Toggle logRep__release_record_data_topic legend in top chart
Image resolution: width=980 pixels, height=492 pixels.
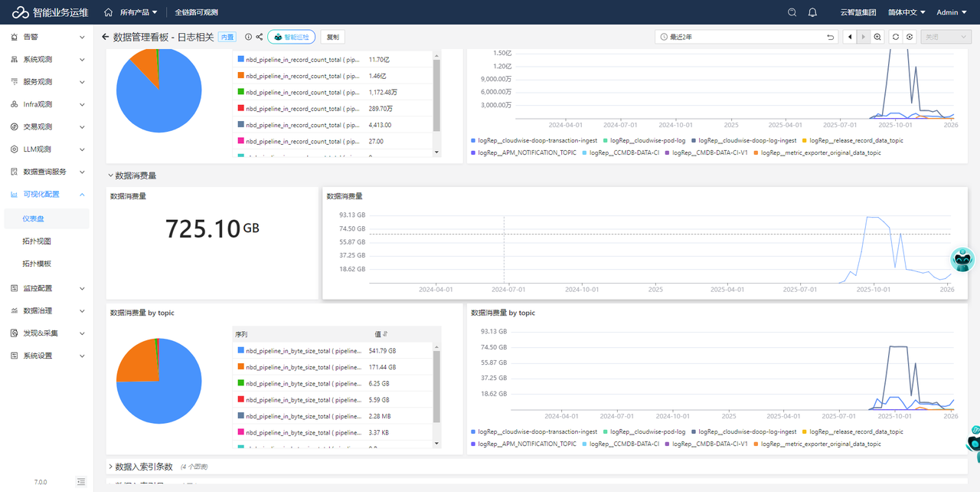[x=855, y=141]
